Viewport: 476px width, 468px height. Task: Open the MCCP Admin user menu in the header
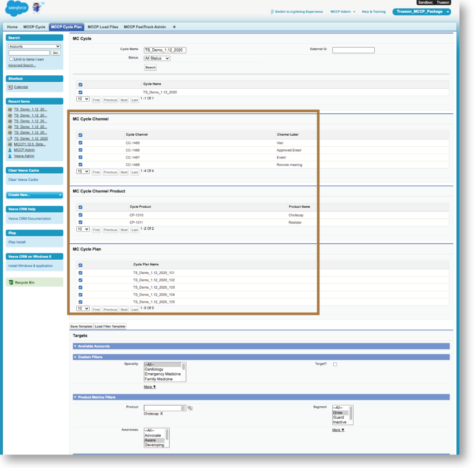343,12
